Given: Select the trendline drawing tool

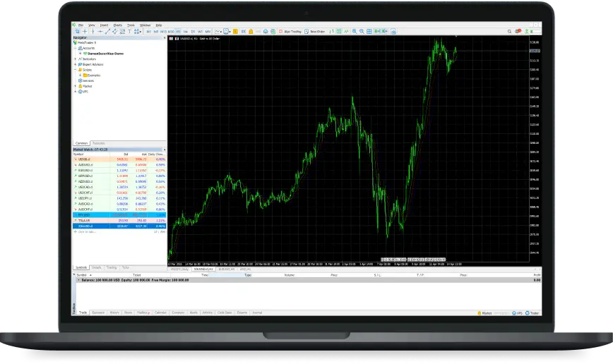Looking at the screenshot, I should coord(108,32).
